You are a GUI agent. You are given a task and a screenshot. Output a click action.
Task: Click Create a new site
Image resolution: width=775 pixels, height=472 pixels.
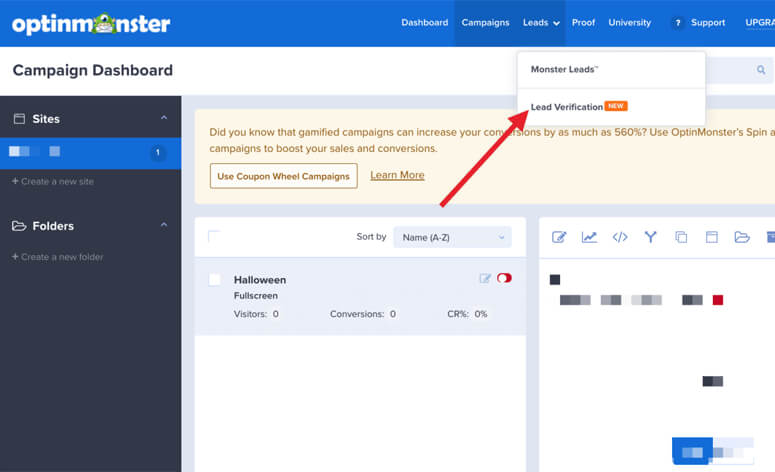click(x=53, y=181)
